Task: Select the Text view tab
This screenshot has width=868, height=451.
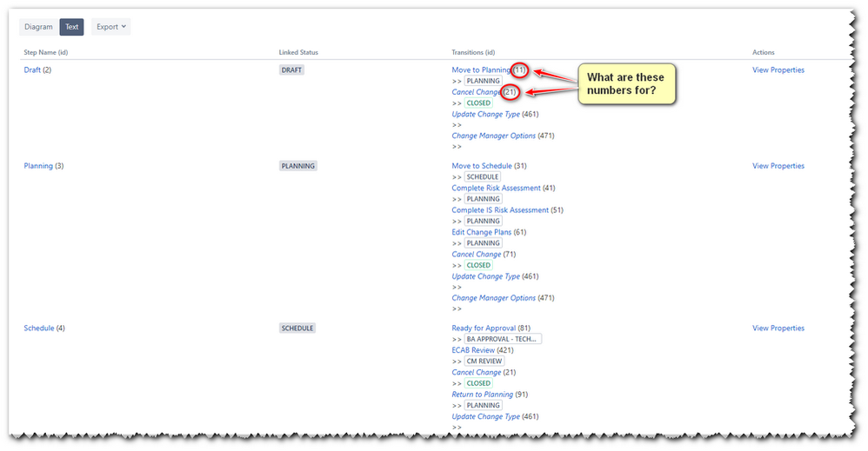Action: tap(72, 27)
